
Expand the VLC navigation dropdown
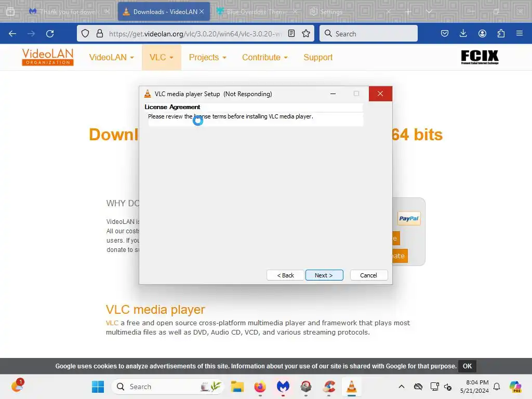[162, 57]
